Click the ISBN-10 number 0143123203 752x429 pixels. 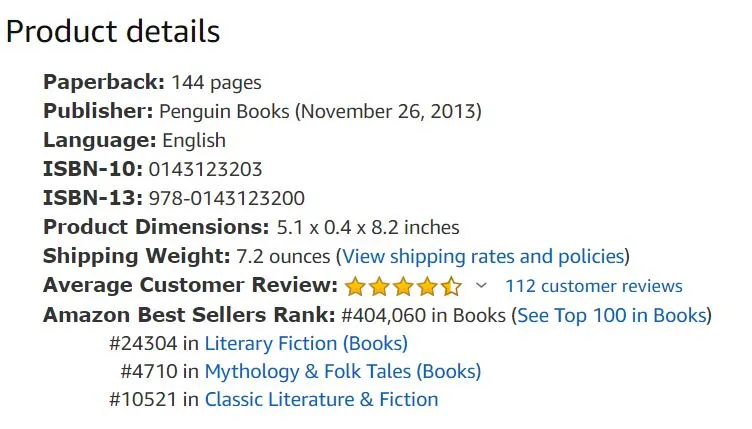click(x=205, y=169)
